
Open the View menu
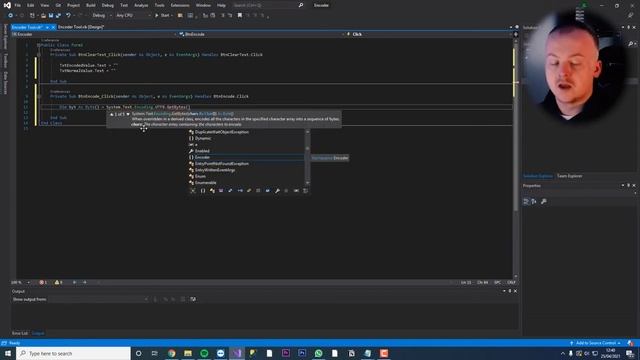pyautogui.click(x=44, y=5)
